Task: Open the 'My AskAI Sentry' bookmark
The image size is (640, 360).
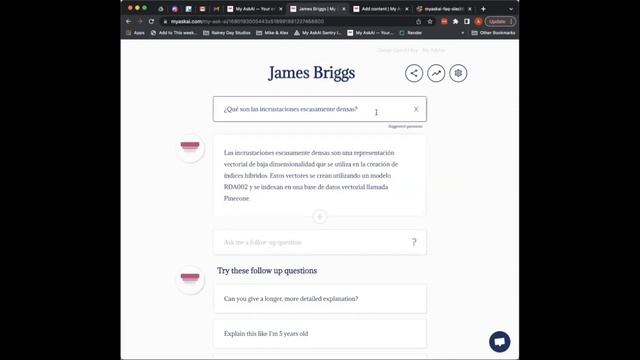Action: click(318, 33)
